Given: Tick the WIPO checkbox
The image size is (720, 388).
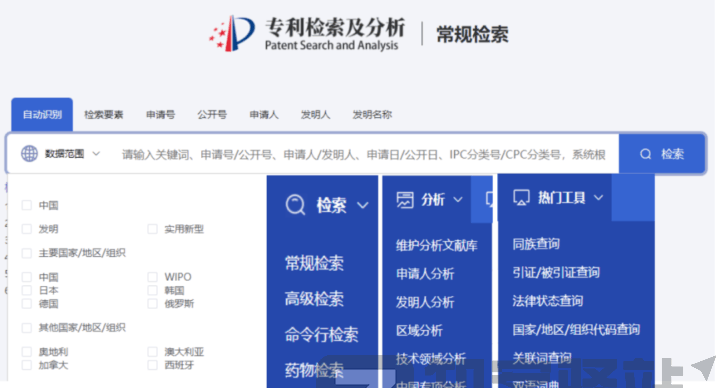Looking at the screenshot, I should pos(152,277).
